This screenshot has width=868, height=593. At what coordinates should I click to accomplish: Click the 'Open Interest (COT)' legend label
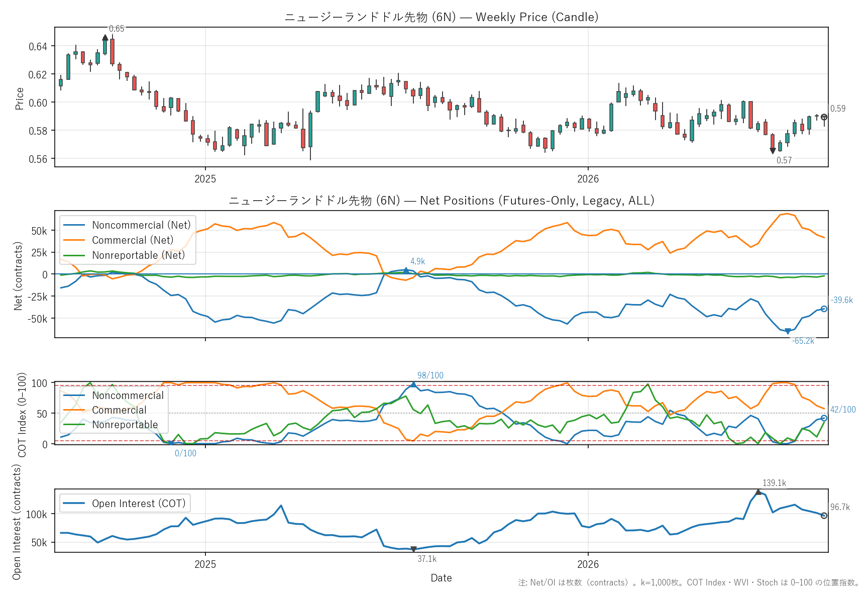point(139,504)
